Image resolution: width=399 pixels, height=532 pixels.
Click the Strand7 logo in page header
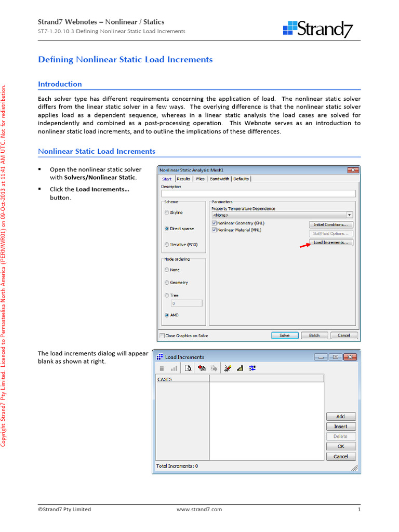click(x=318, y=29)
